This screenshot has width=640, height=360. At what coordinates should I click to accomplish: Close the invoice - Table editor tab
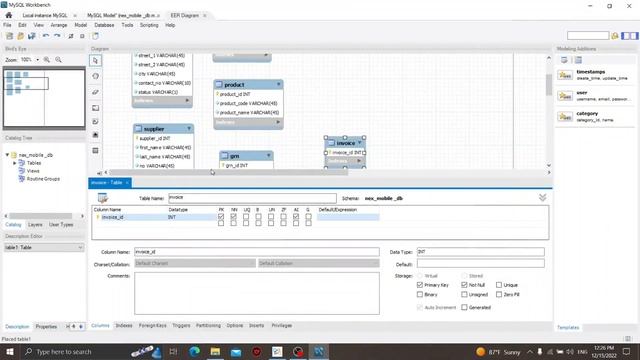coord(127,182)
